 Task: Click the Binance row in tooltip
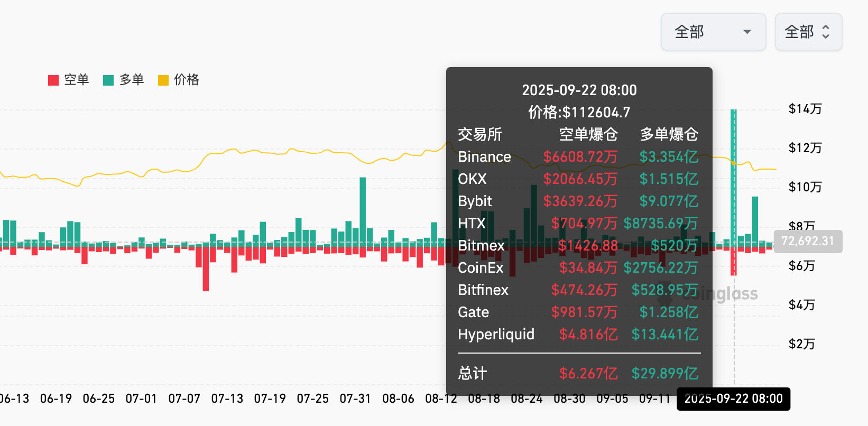(578, 156)
